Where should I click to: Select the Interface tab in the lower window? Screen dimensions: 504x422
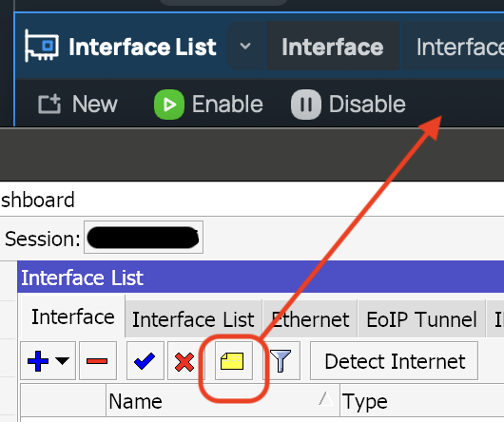(73, 317)
